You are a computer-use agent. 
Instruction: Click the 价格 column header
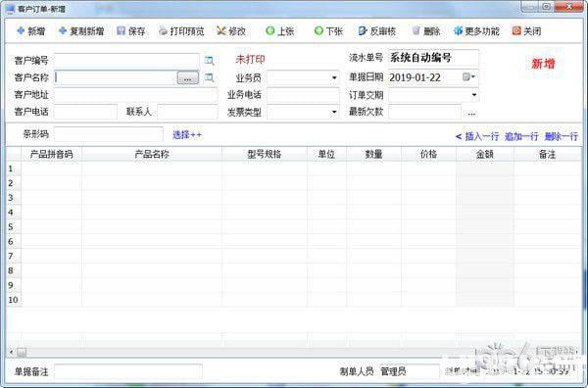(428, 154)
